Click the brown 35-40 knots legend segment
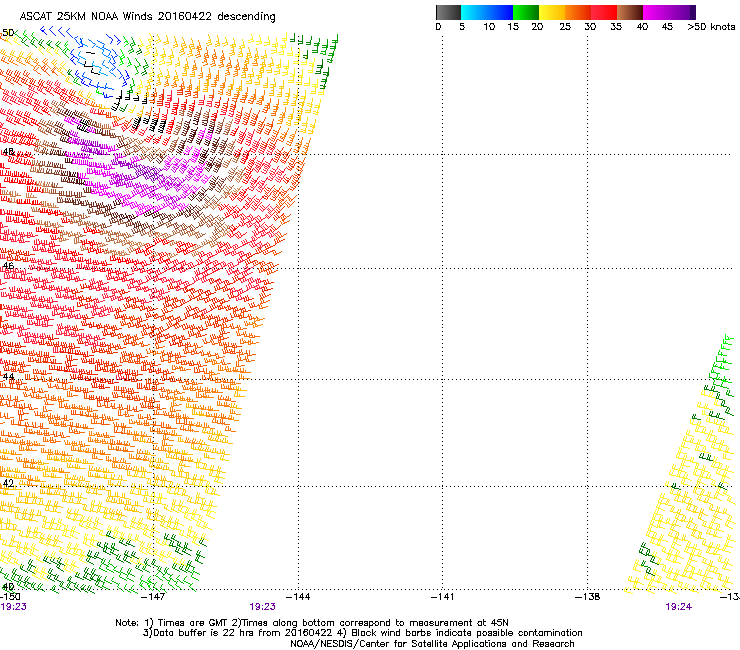Image resolution: width=740 pixels, height=650 pixels. pyautogui.click(x=630, y=12)
